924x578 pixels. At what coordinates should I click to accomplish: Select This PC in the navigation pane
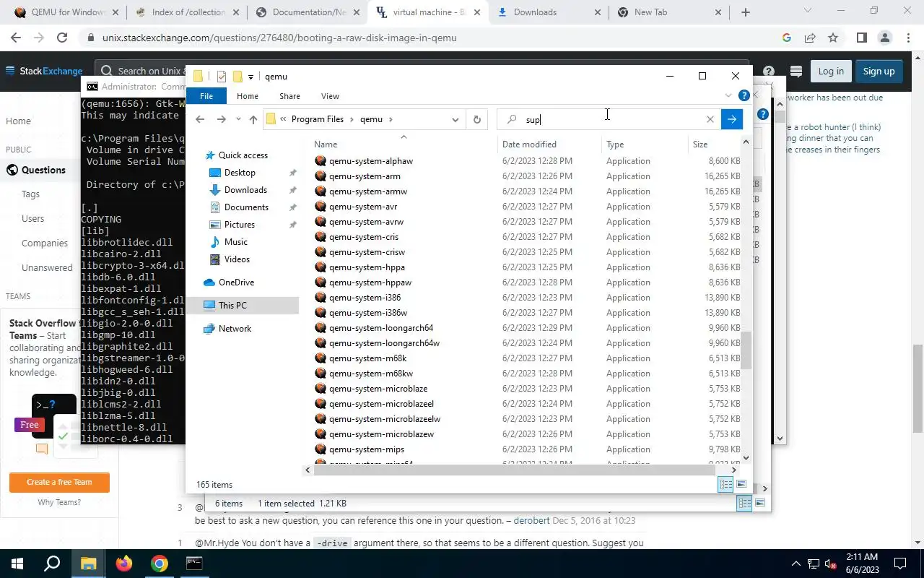click(232, 306)
